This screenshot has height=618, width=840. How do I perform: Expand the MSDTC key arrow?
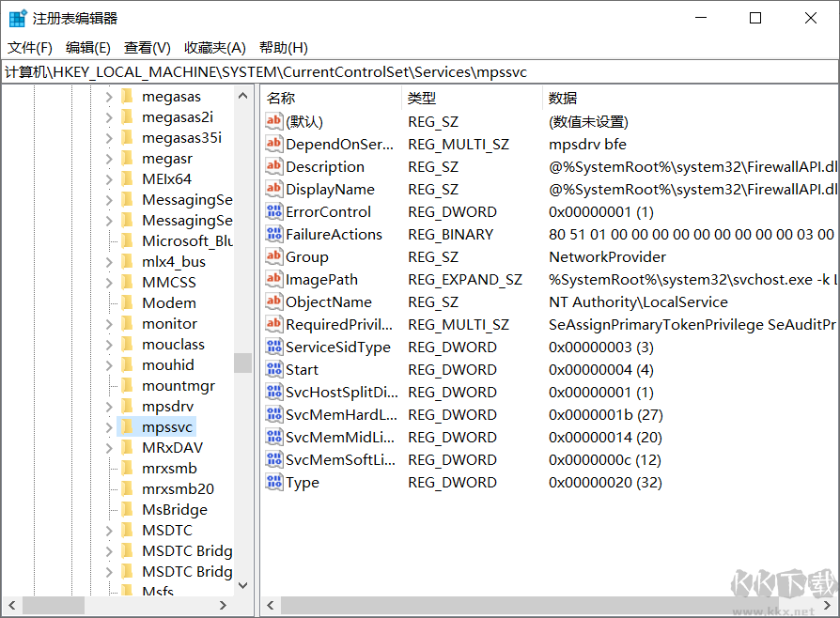click(109, 531)
